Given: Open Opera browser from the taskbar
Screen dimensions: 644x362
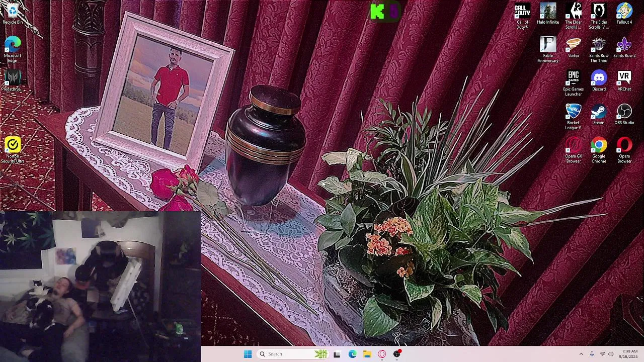Looking at the screenshot, I should [x=382, y=354].
